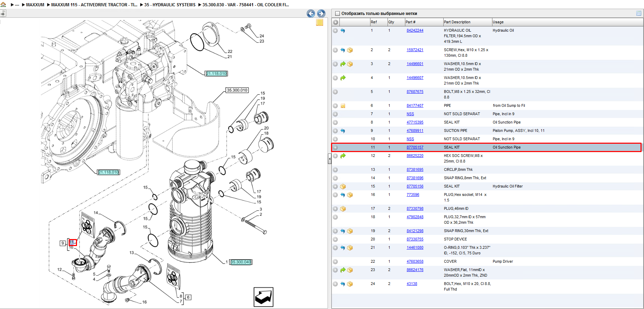Expand the row for part 87687675

(x=335, y=92)
